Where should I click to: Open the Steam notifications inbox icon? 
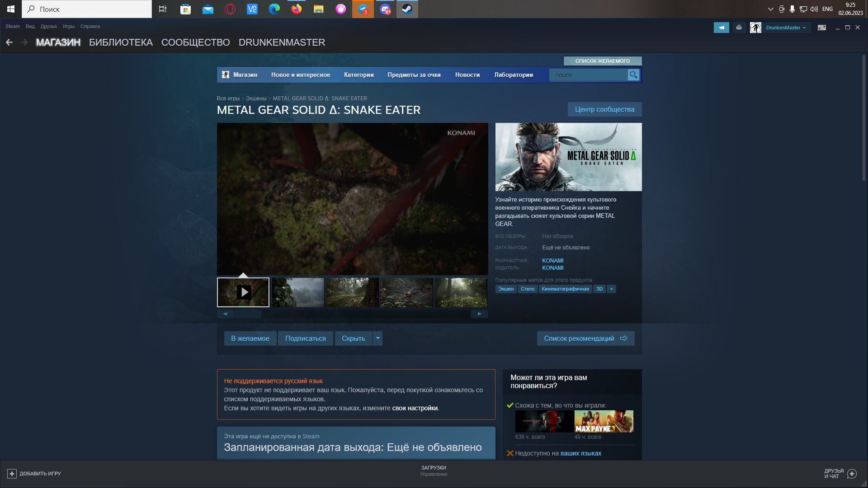tap(739, 28)
